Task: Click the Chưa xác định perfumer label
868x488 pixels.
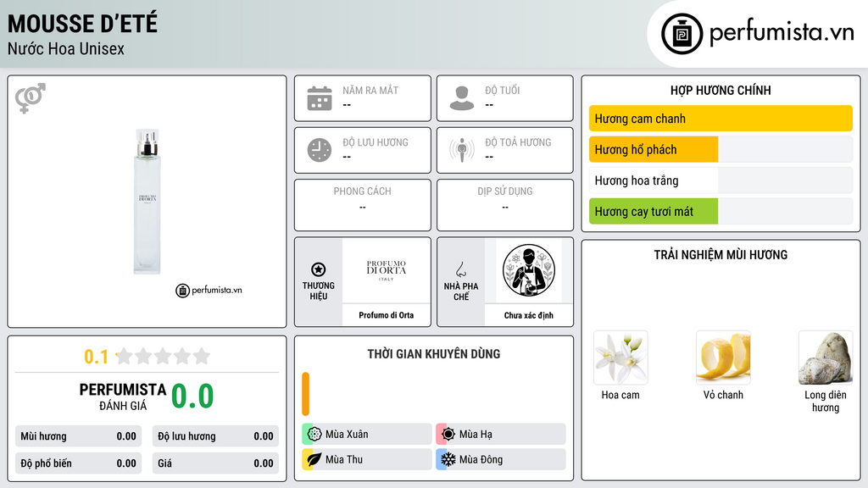Action: pos(529,315)
